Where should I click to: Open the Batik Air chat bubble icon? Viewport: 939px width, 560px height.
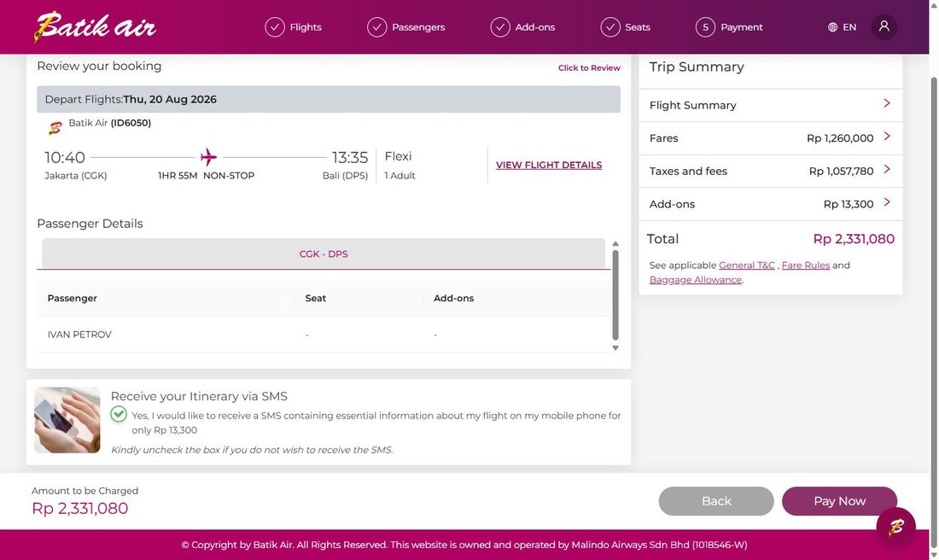pos(895,527)
